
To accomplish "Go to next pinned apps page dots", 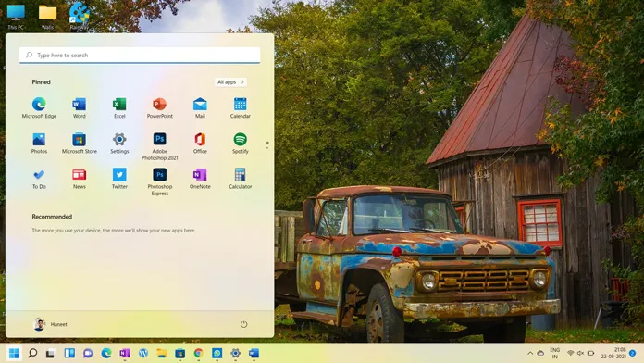I will click(267, 144).
